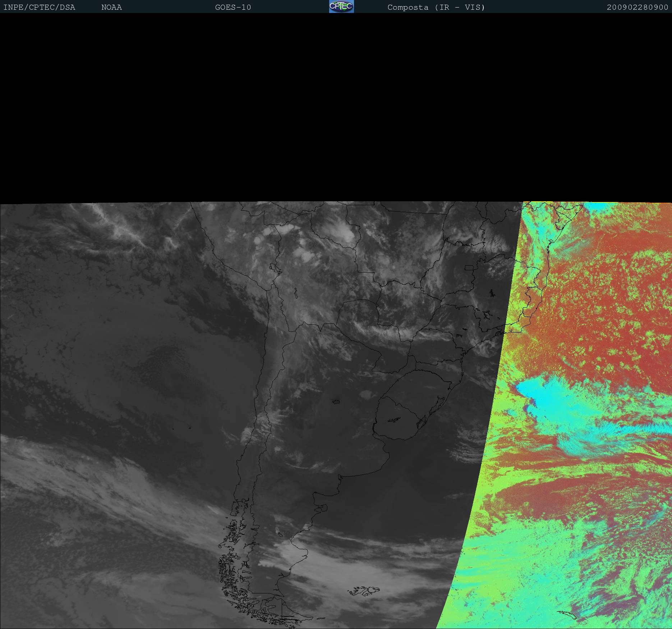672x629 pixels.
Task: Click the CPTEC logo in header
Action: 341,6
